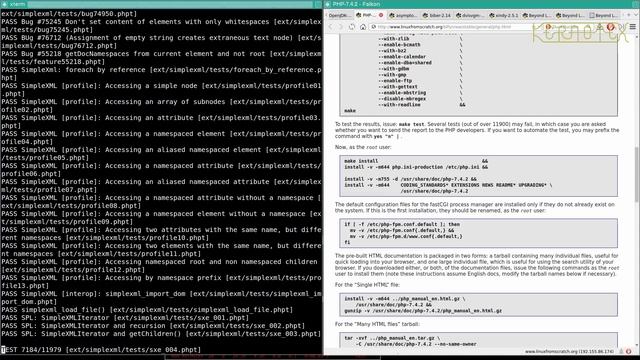Click 'if [ -f /etc/php-fpm.conf.default ]; then' line
The height and width of the screenshot is (360, 640).
coord(402,224)
